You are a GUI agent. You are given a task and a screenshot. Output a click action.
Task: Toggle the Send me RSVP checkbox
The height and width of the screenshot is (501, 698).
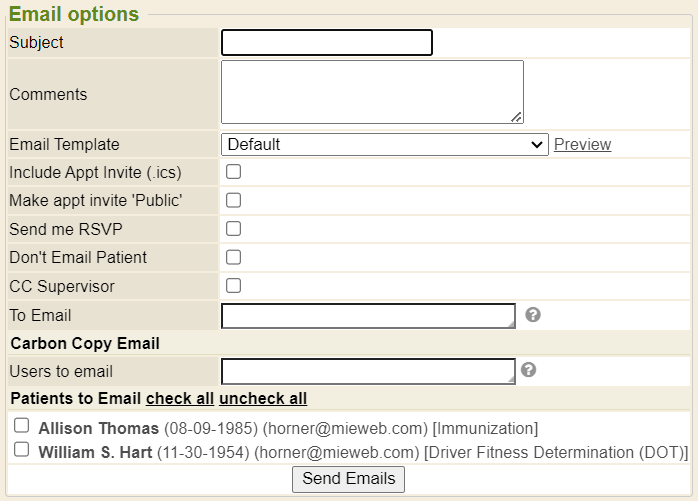pyautogui.click(x=233, y=229)
